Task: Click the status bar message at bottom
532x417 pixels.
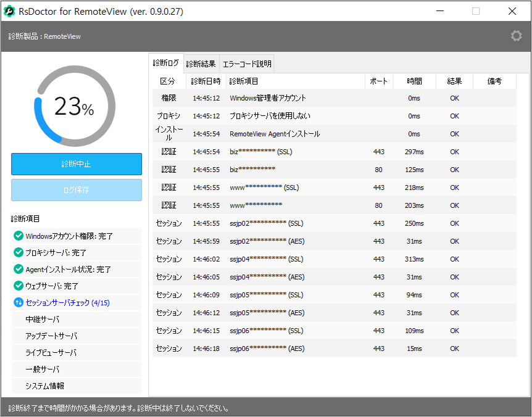Action: (x=118, y=408)
